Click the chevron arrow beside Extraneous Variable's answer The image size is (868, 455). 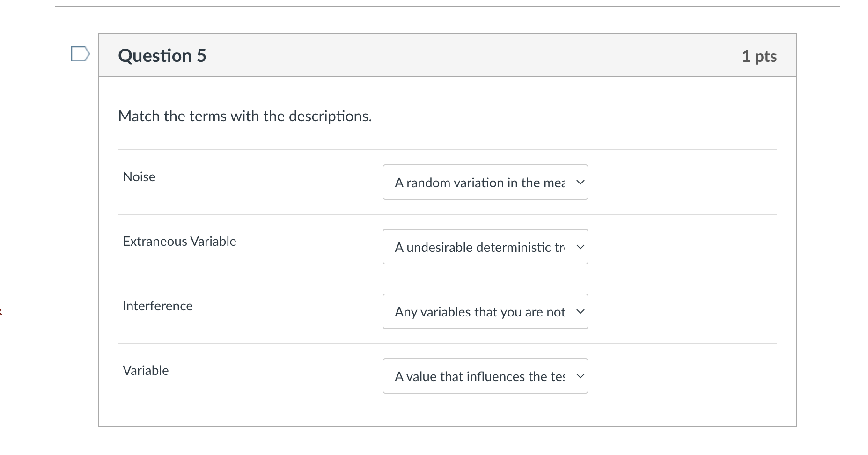coord(580,247)
